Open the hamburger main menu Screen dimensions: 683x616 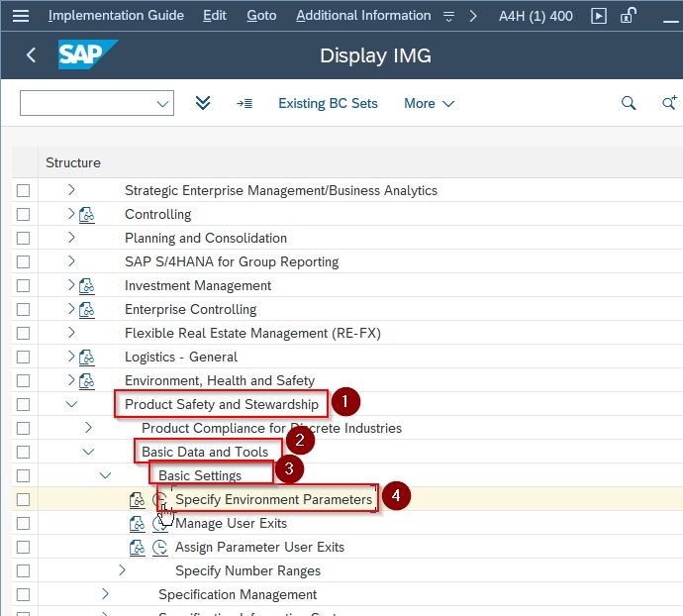[x=21, y=16]
